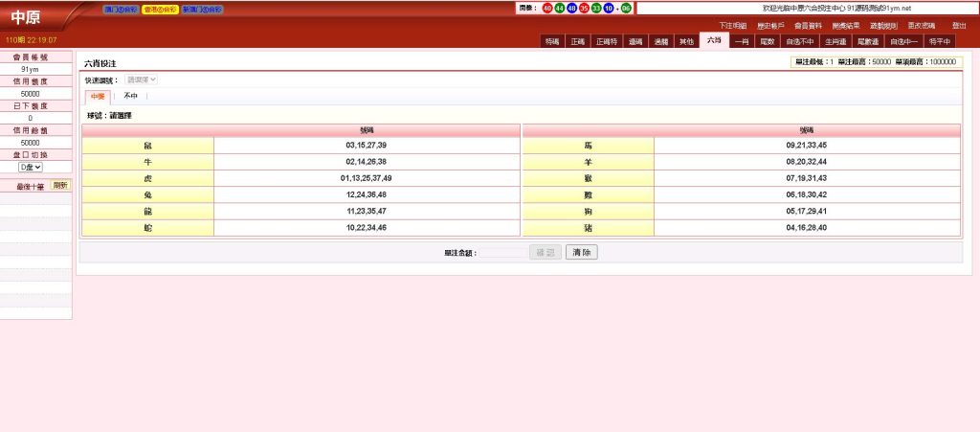Select the 馬 zodiac cell
This screenshot has height=432, width=980.
588,146
